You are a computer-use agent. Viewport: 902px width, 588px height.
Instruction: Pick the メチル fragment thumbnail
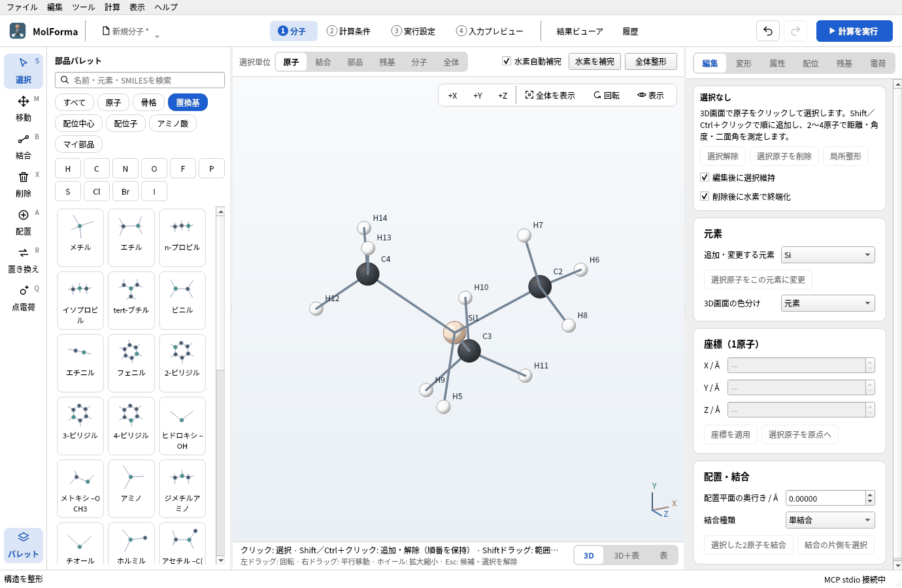click(x=80, y=237)
